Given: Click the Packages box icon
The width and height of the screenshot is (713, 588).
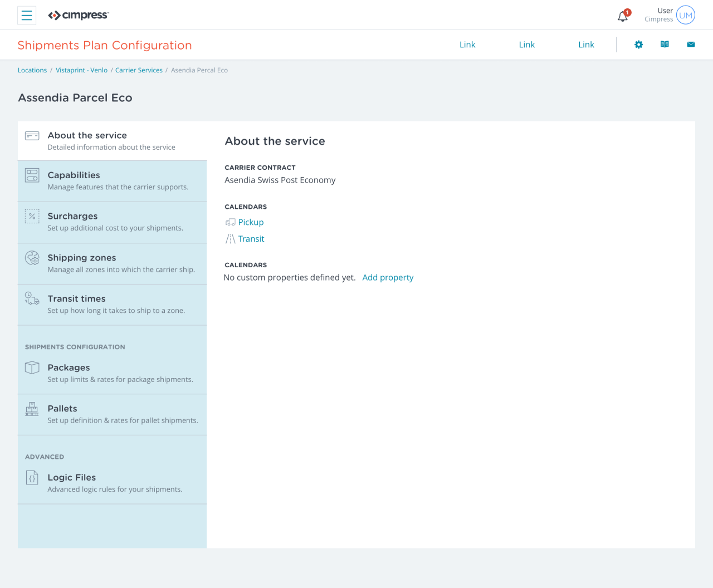Looking at the screenshot, I should (x=32, y=367).
